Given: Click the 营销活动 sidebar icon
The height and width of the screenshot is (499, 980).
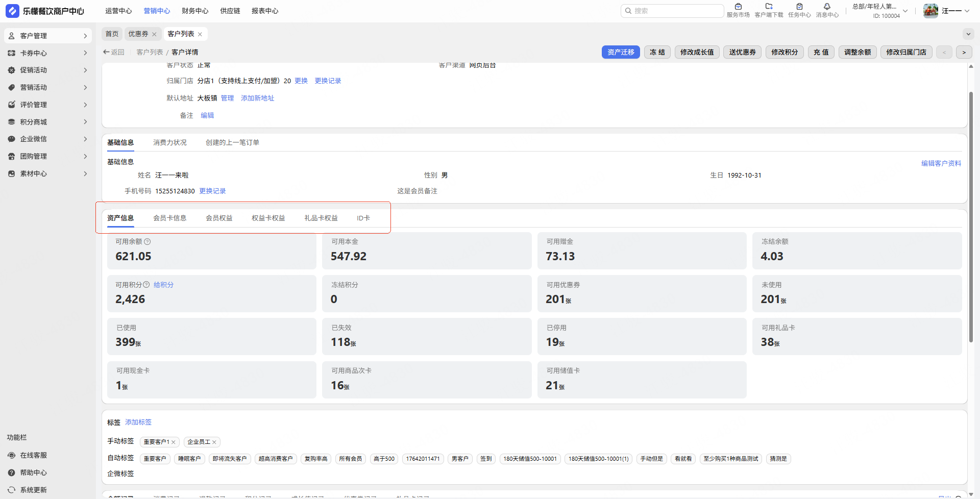Looking at the screenshot, I should click(x=11, y=87).
